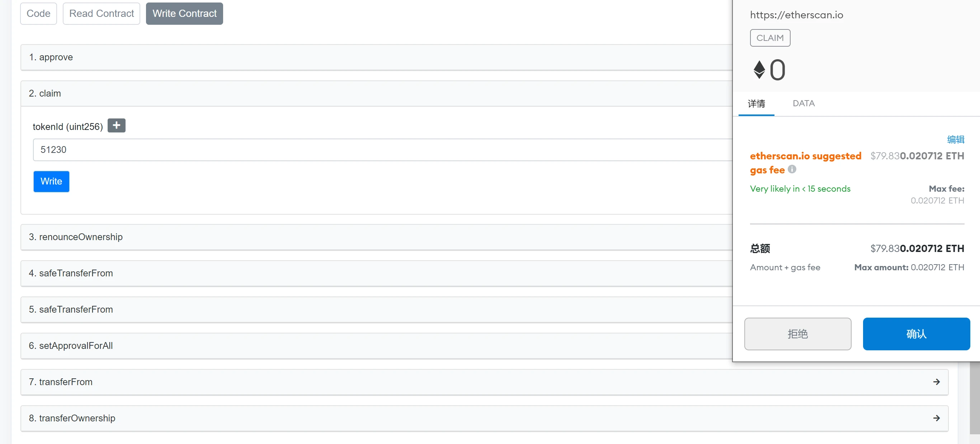Screen dimensions: 980x444
Task: Click the 详情 tab in popup
Action: (x=756, y=103)
